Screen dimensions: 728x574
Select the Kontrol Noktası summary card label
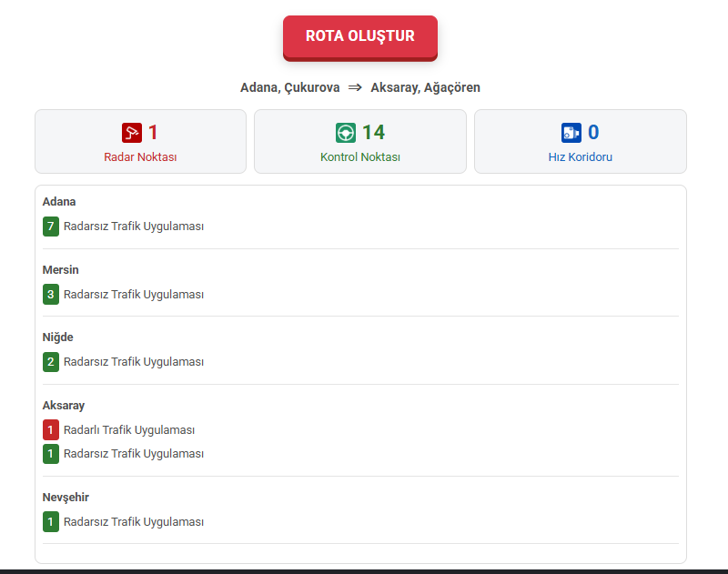[360, 156]
